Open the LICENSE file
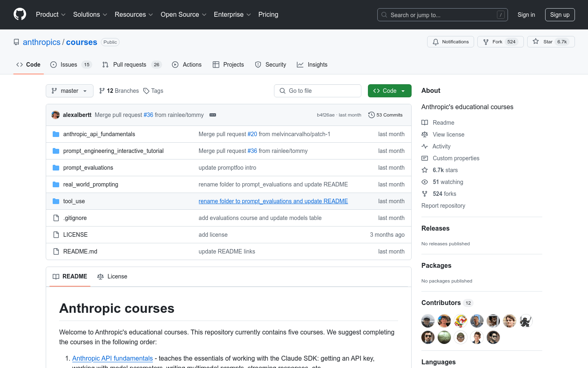 (x=76, y=235)
